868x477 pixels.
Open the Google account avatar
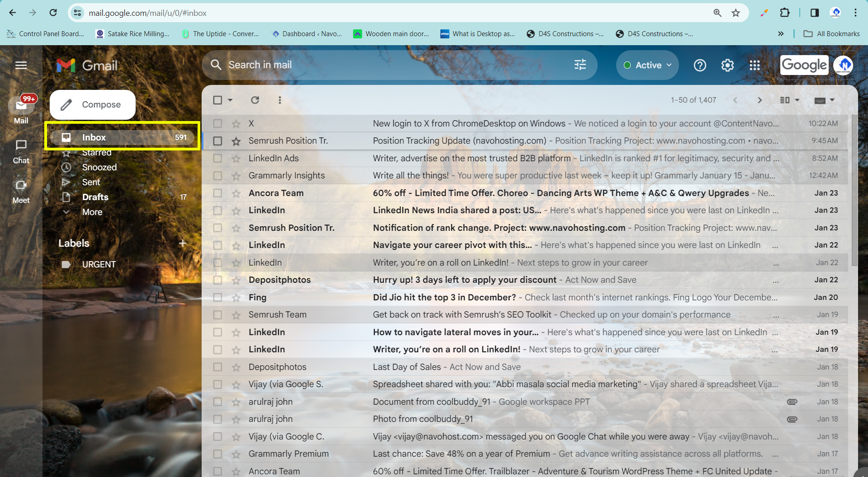(x=843, y=65)
